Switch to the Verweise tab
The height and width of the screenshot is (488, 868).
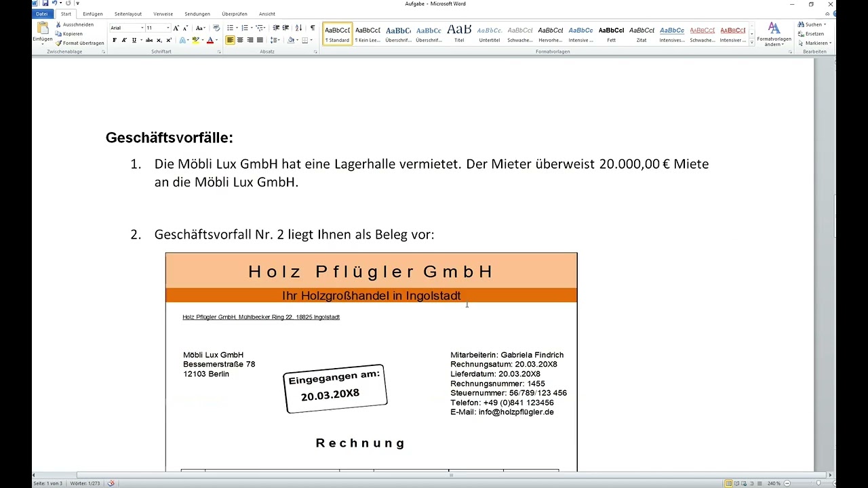tap(163, 14)
